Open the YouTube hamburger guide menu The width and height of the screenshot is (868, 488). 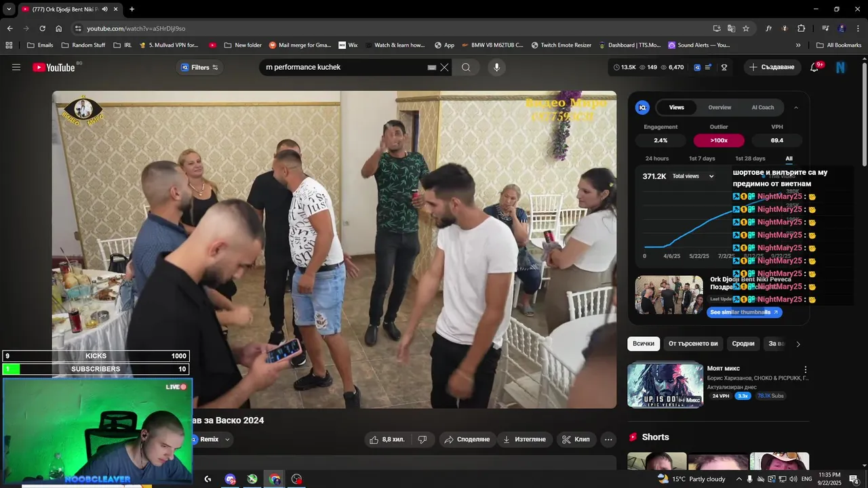tap(16, 67)
